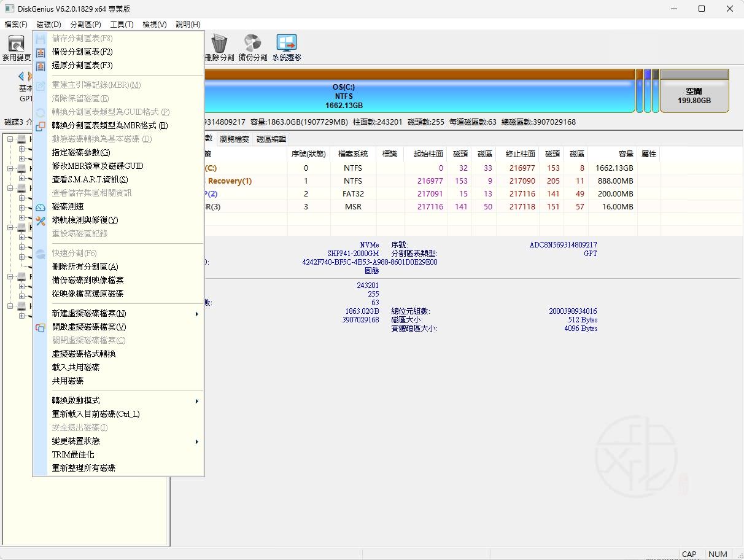Click the convert-to-MBR icon beside 轉換分割區表類型為MBR格式
The width and height of the screenshot is (744, 560).
coord(41,126)
